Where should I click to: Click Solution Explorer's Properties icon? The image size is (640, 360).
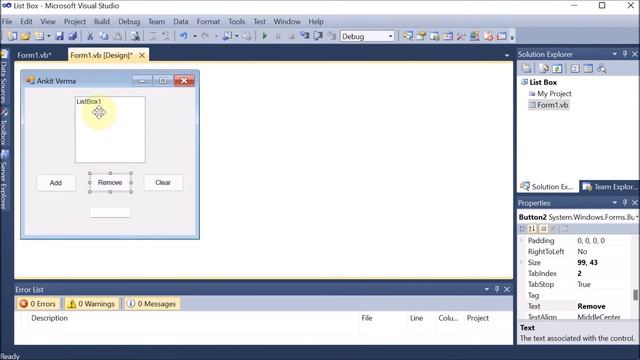[527, 69]
